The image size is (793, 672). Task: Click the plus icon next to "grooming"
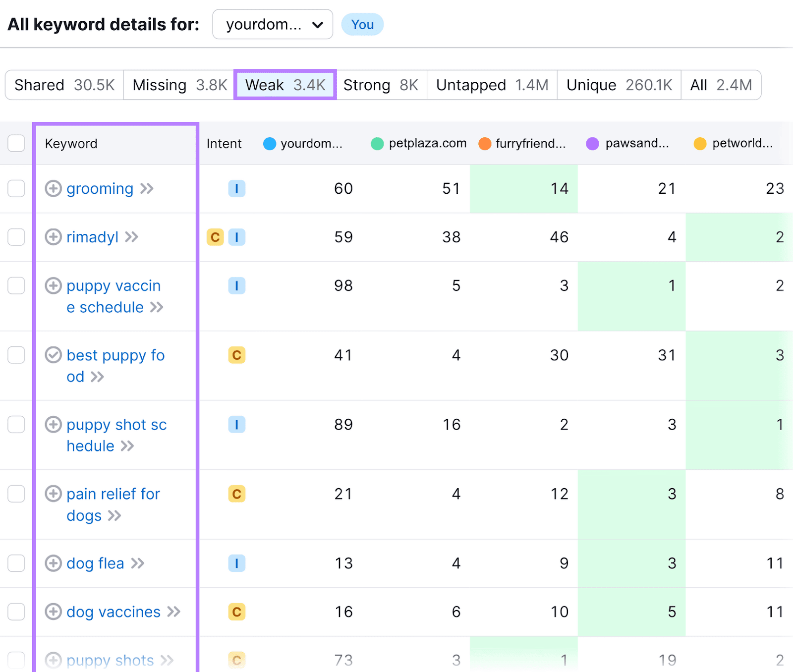[x=54, y=189]
